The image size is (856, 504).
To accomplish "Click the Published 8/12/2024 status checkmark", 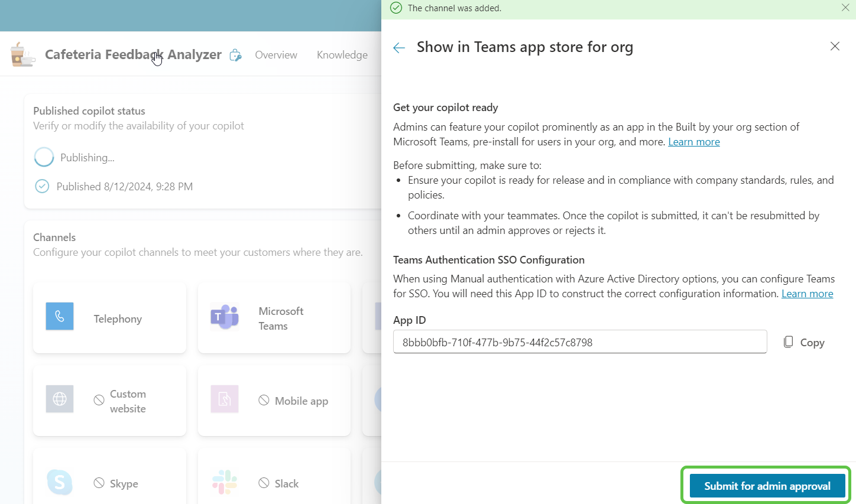I will pos(42,187).
